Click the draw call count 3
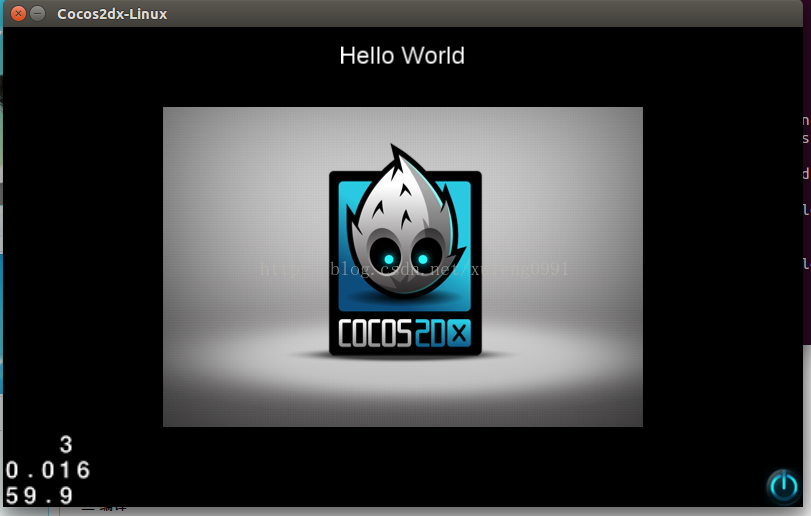Screen dimensions: 811x516 tap(66, 445)
